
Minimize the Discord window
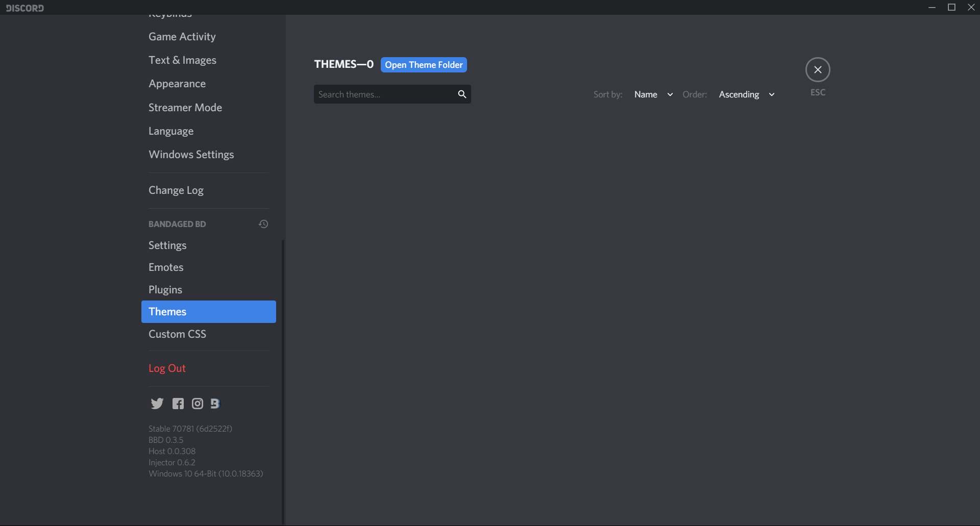(932, 7)
